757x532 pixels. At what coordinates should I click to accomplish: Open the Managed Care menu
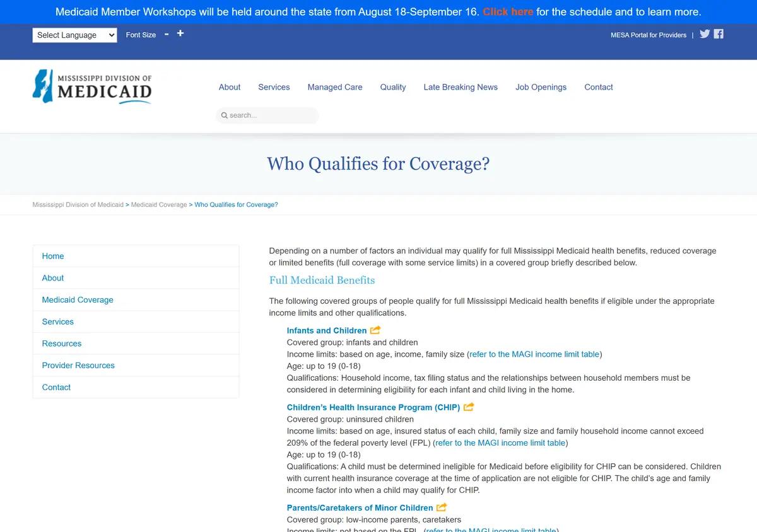coord(335,87)
